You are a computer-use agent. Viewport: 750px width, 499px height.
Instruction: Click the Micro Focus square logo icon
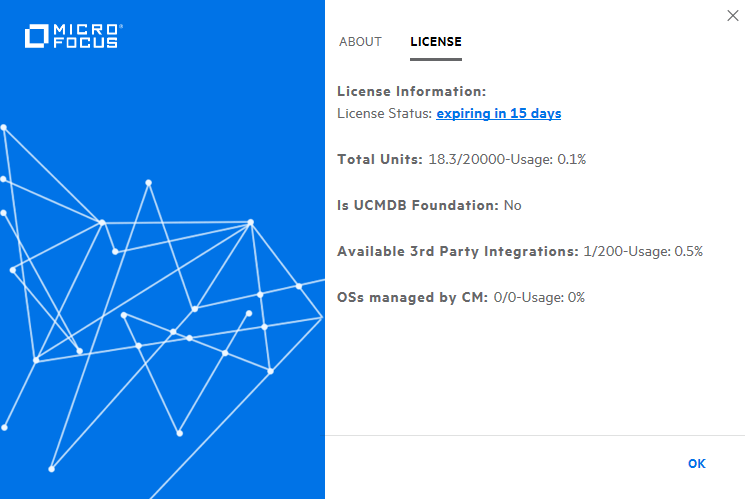click(37, 36)
